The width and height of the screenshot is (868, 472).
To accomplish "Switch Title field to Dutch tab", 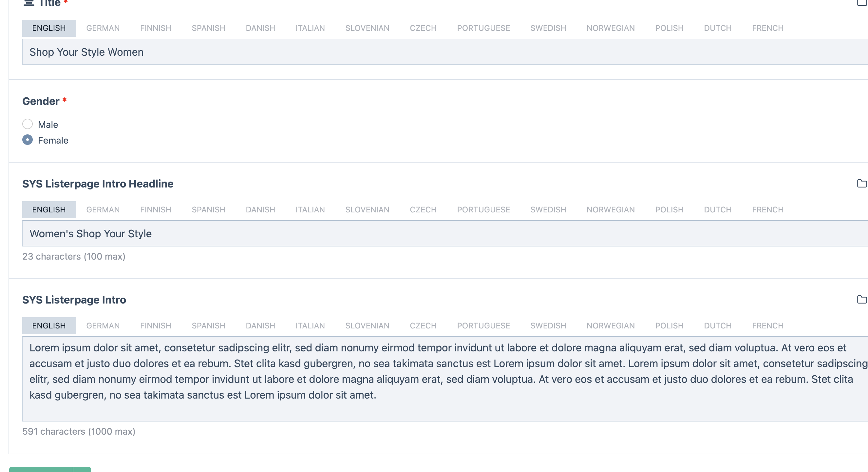I will point(718,28).
